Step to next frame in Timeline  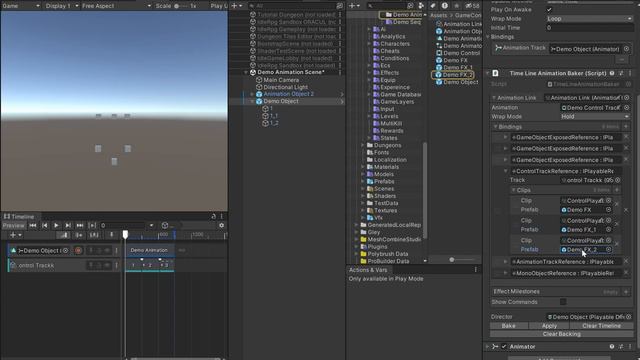pyautogui.click(x=68, y=225)
